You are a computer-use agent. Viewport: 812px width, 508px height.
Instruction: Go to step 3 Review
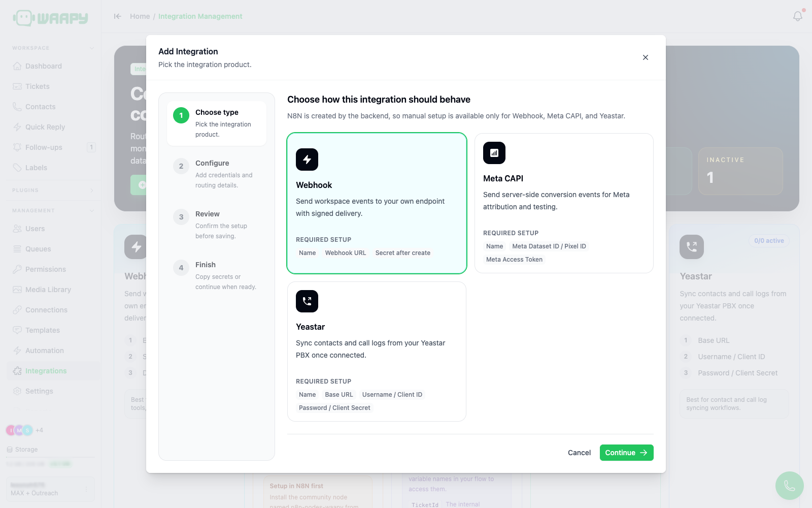[x=217, y=225]
